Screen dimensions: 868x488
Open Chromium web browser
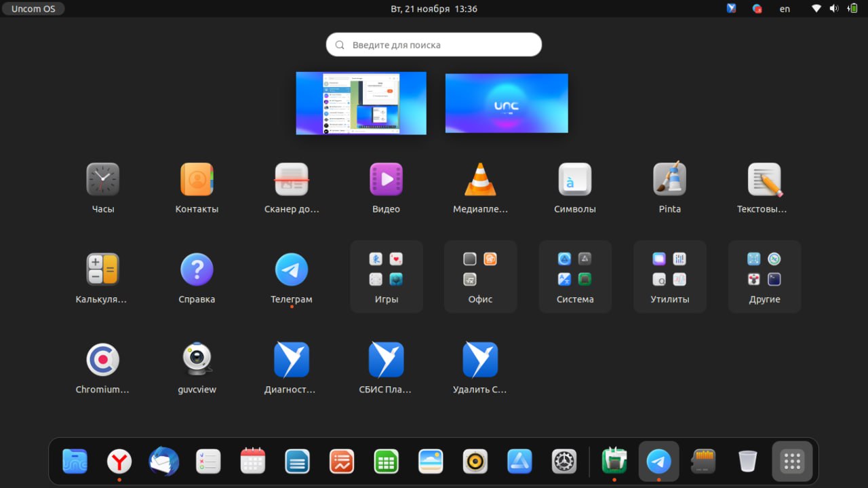click(102, 360)
